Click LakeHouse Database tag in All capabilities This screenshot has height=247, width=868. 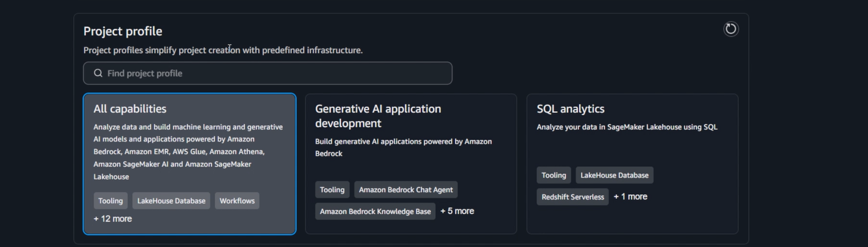pos(171,201)
